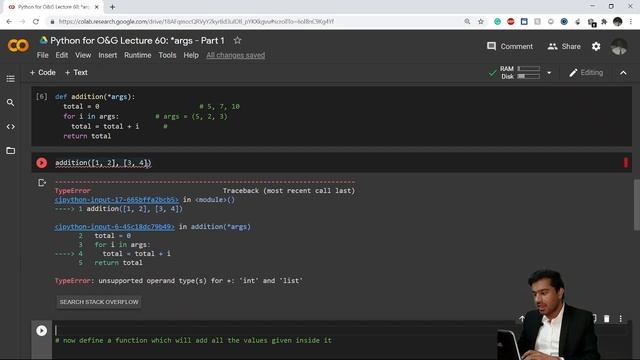Click the Share button
640x360 pixels.
(564, 47)
